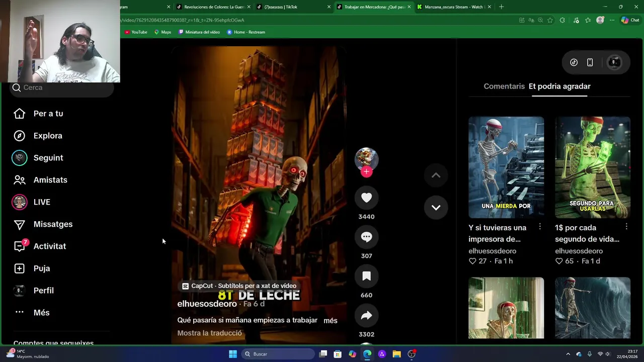Screen dimensions: 644x362
Task: Open green skeleton money video thumbnail
Action: pos(593,167)
